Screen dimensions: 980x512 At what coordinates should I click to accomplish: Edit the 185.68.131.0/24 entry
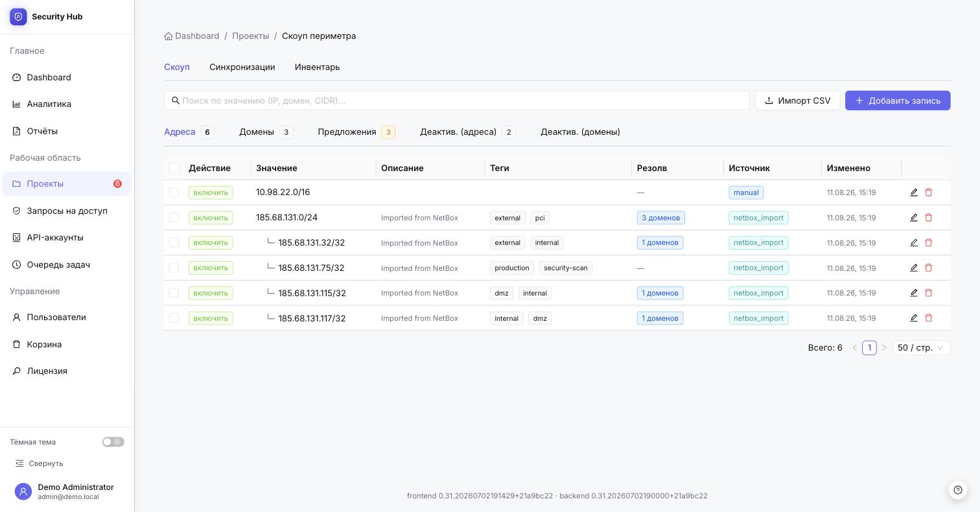pyautogui.click(x=914, y=218)
